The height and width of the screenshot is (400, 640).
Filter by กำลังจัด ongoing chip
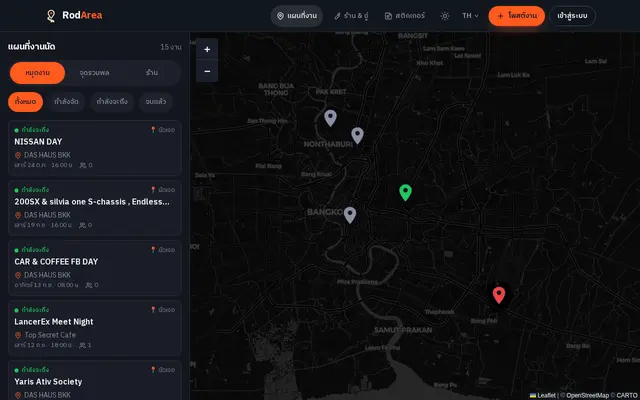(x=66, y=102)
